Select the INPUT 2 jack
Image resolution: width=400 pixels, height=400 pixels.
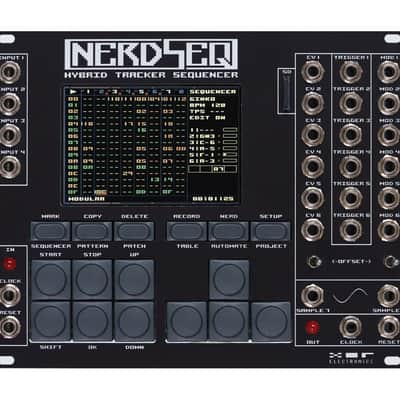[10, 104]
